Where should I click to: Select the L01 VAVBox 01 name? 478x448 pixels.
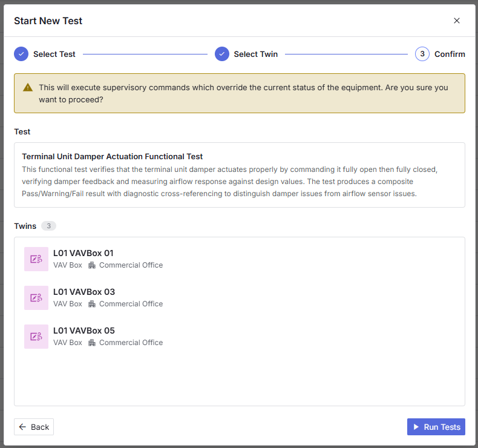tap(83, 253)
